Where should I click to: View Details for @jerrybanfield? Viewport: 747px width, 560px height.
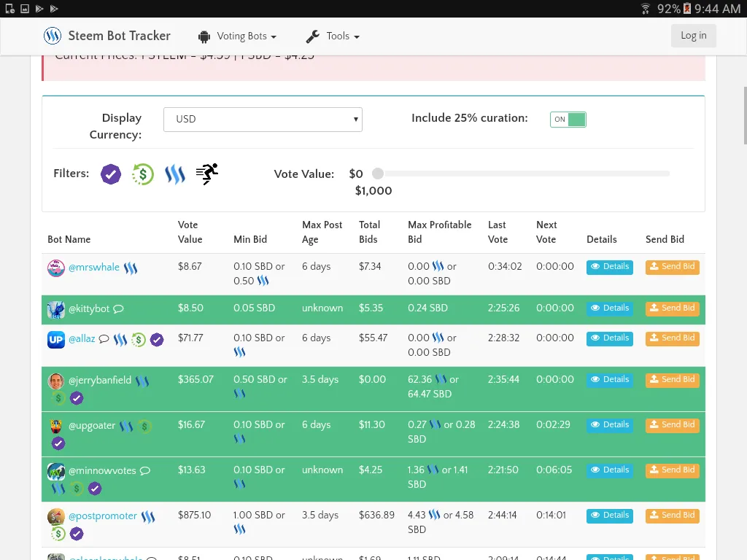pos(609,379)
